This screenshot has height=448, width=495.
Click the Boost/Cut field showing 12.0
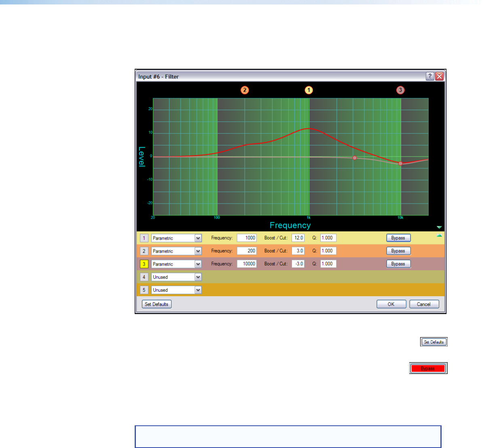click(298, 238)
